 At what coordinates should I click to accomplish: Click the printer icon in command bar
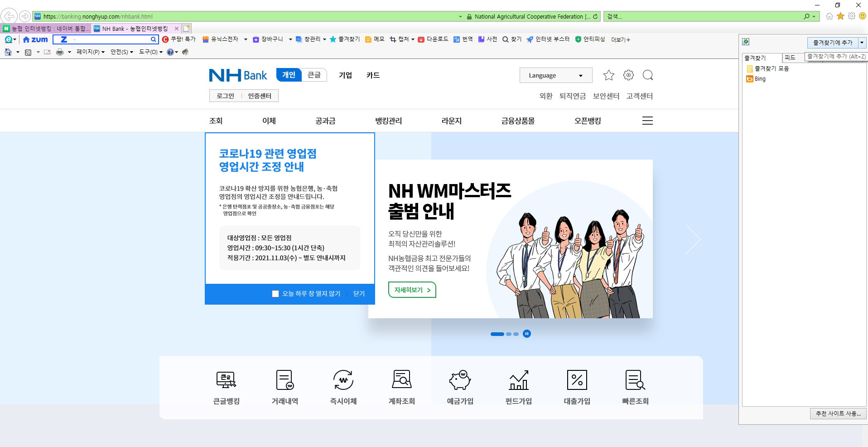(60, 52)
